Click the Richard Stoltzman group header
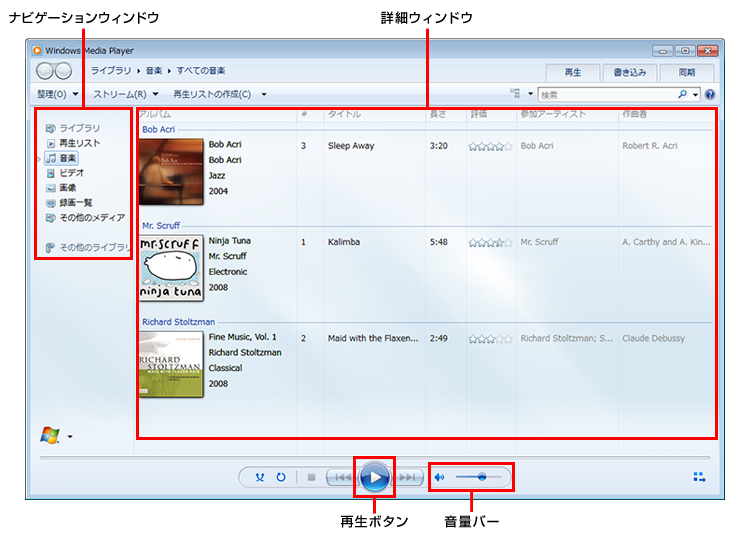This screenshot has width=750, height=540. coord(178,322)
